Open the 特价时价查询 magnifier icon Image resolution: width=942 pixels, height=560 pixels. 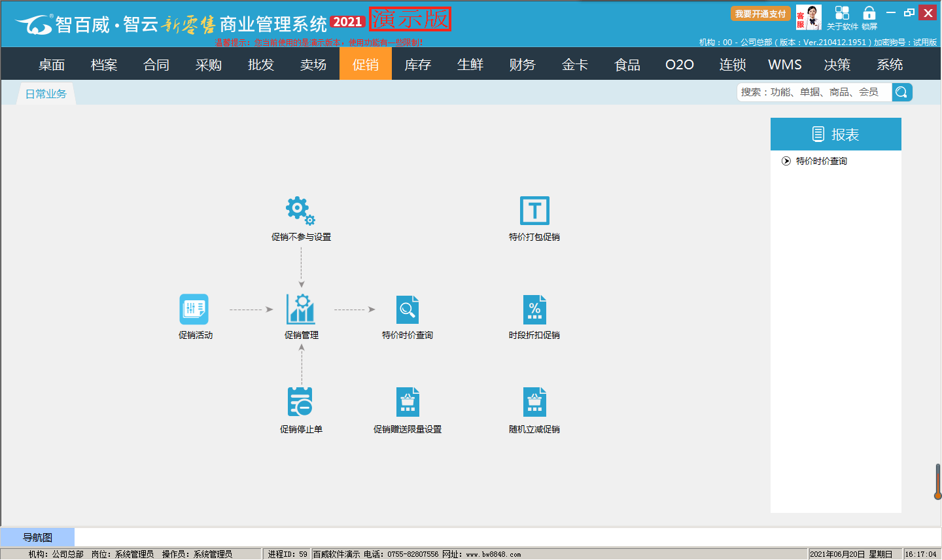pyautogui.click(x=407, y=309)
